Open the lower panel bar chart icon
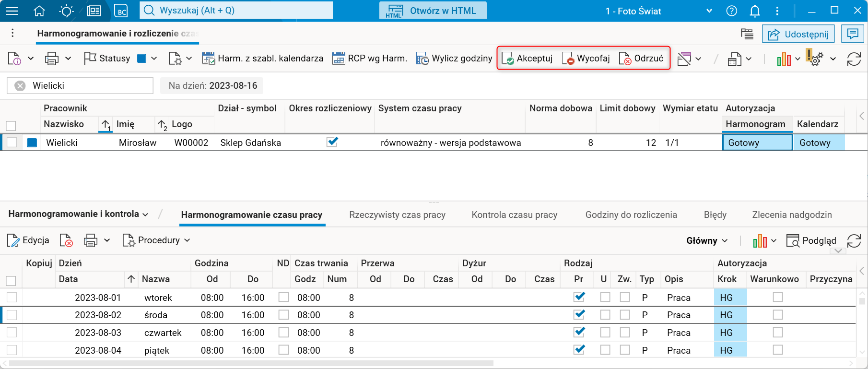Image resolution: width=868 pixels, height=369 pixels. [760, 240]
